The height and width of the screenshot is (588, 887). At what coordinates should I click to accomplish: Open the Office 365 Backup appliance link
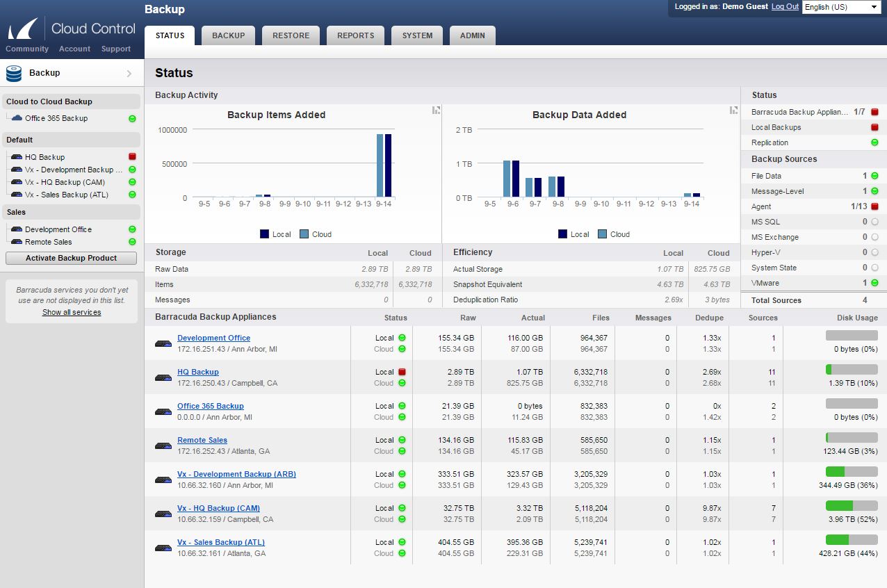tap(211, 406)
